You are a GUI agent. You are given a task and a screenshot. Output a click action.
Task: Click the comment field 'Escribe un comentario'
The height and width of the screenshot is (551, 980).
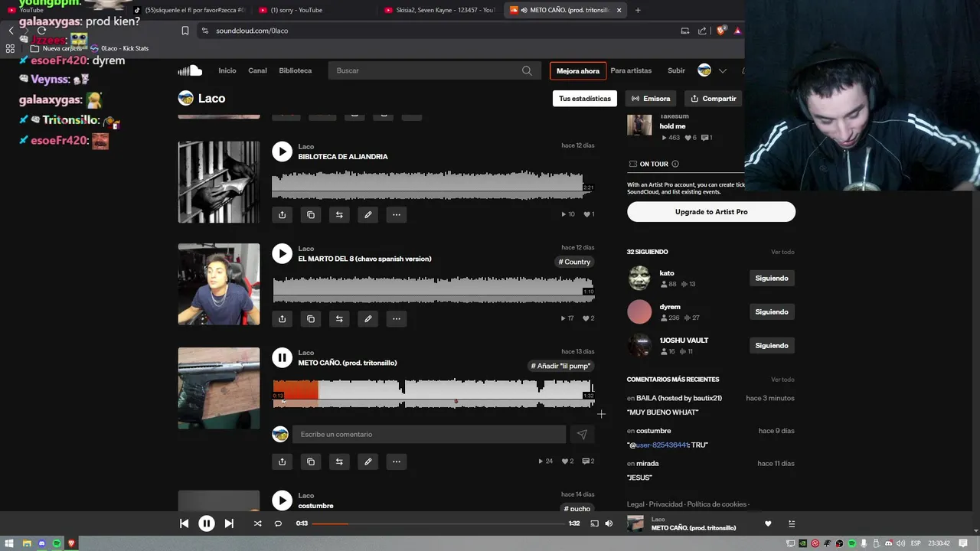pyautogui.click(x=429, y=435)
